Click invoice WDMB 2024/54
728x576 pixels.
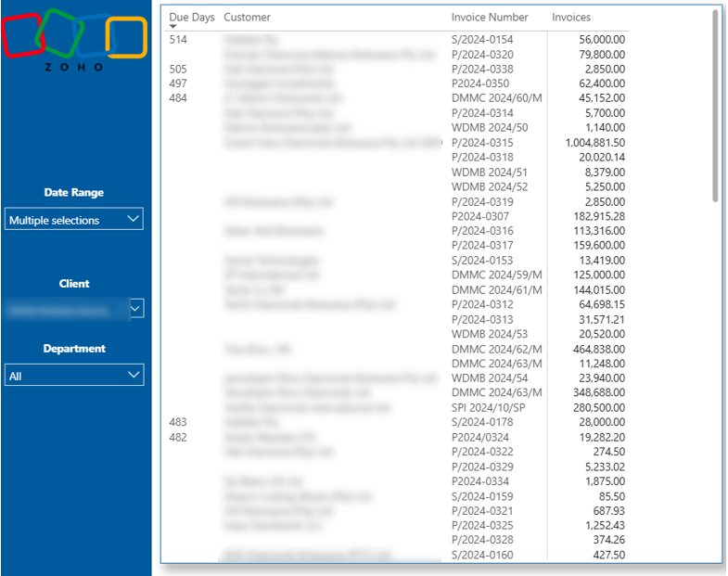point(489,378)
